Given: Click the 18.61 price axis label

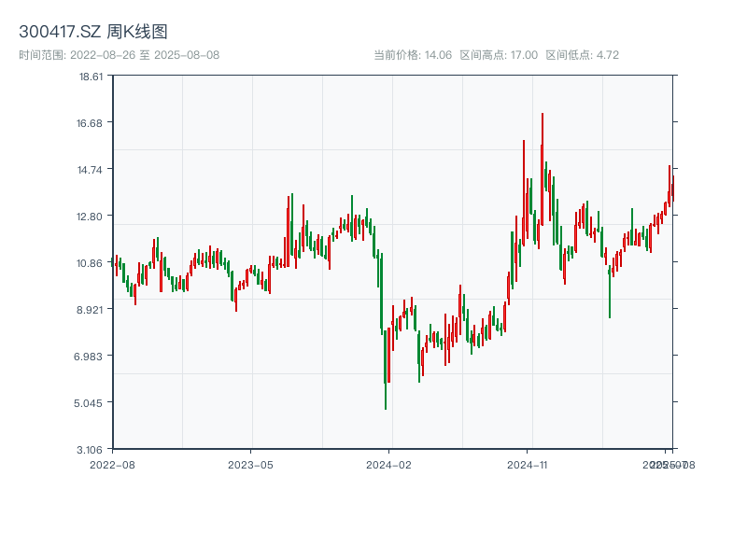Looking at the screenshot, I should click(x=92, y=77).
